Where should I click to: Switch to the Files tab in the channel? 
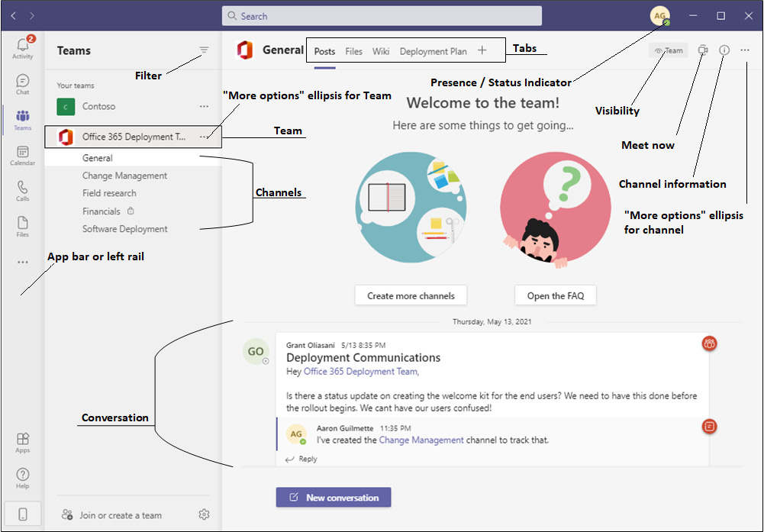coord(353,51)
